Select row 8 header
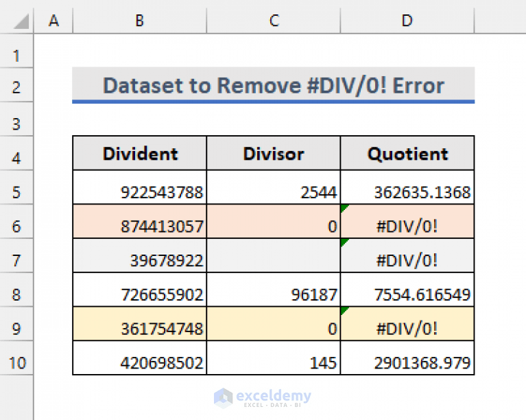 click(x=16, y=290)
